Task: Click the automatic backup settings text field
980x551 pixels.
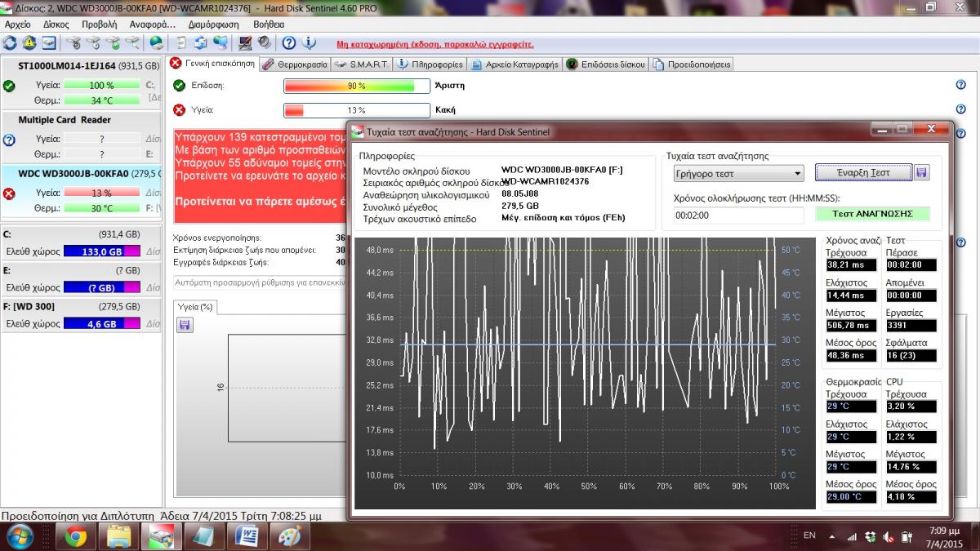Action: (260, 282)
